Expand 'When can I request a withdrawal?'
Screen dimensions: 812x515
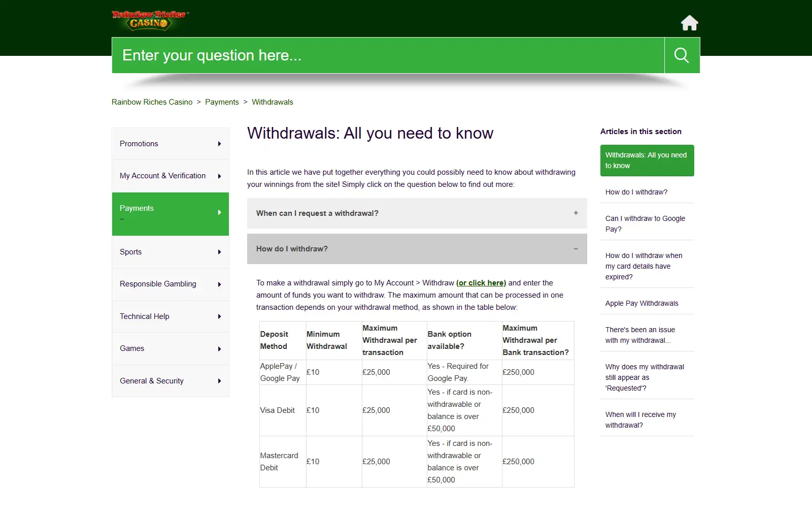point(417,213)
